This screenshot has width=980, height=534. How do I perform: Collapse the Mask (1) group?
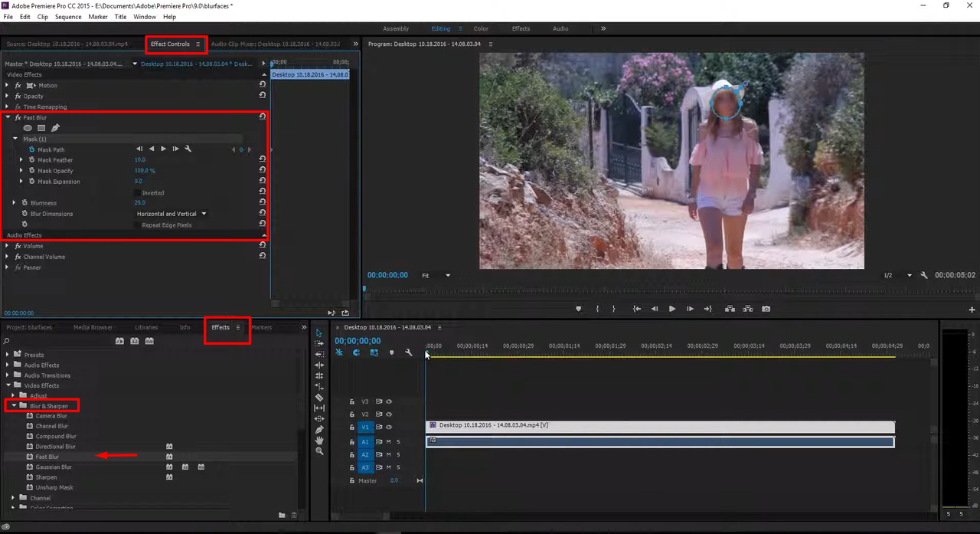(x=15, y=139)
